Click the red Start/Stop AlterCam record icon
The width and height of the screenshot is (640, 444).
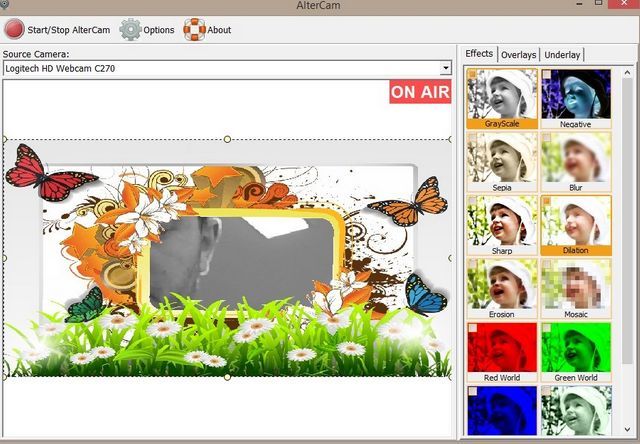point(14,29)
